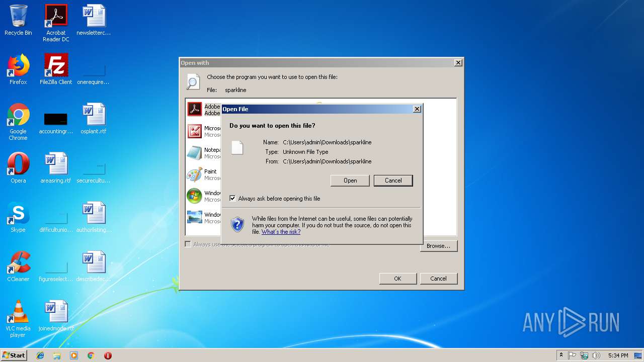Show hidden tray icons arrow
Viewport: 644px width, 362px height.
(561, 355)
